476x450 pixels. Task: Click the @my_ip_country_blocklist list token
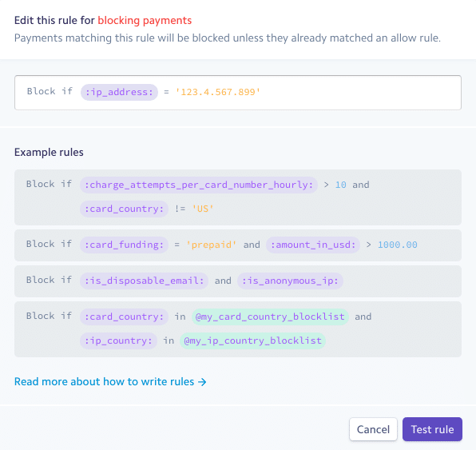pos(253,341)
